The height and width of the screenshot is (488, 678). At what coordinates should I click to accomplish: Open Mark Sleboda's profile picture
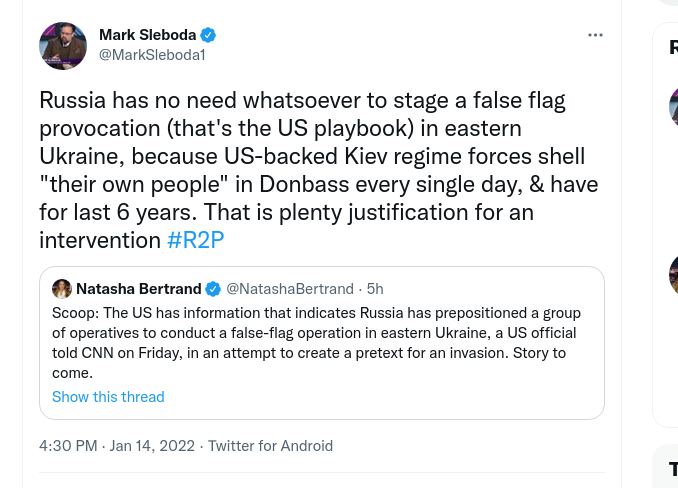(x=63, y=46)
